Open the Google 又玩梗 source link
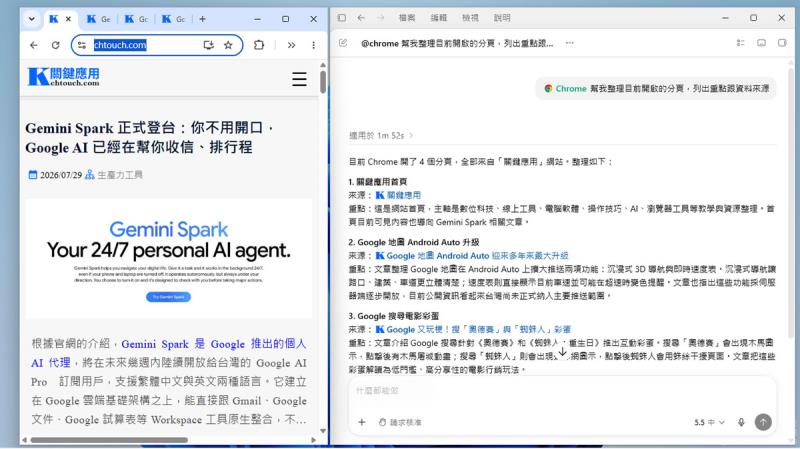 473,330
